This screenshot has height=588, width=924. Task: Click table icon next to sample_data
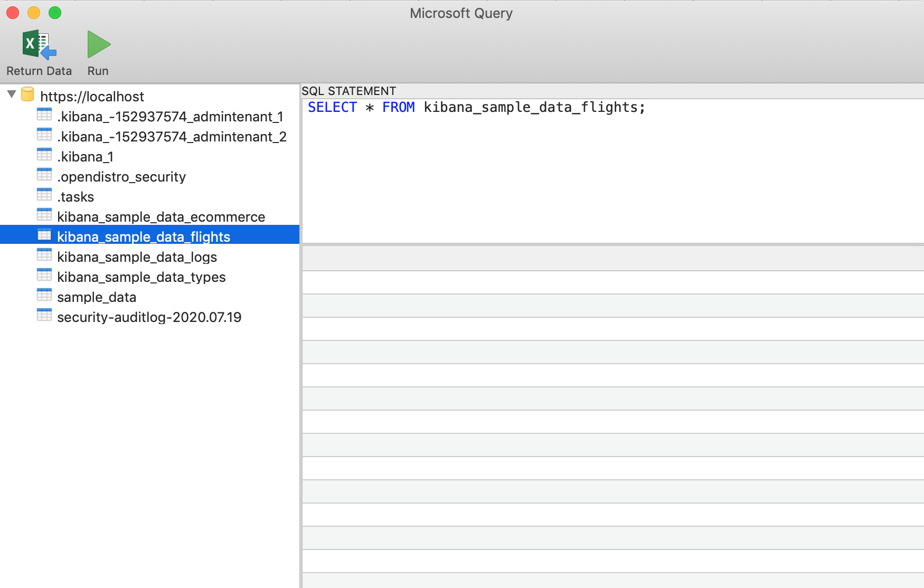coord(44,295)
